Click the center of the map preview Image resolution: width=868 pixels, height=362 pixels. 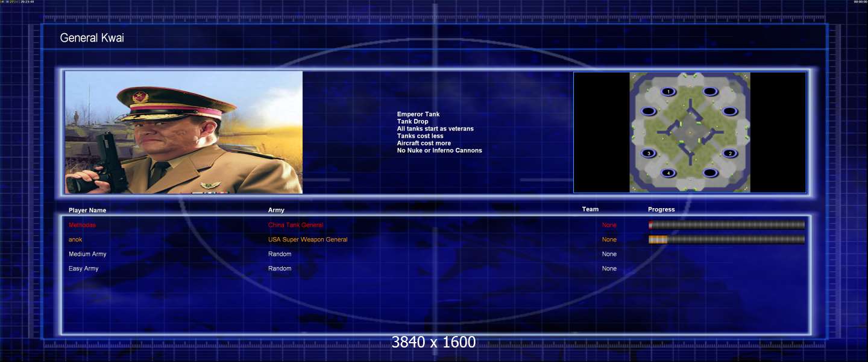click(x=690, y=132)
